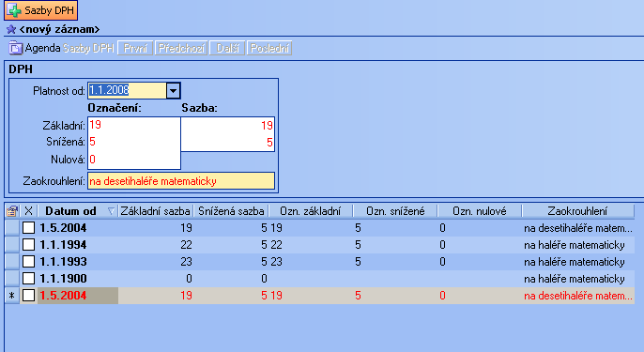
Task: Click the Platnost od date field 1.1.2008
Action: [x=127, y=91]
